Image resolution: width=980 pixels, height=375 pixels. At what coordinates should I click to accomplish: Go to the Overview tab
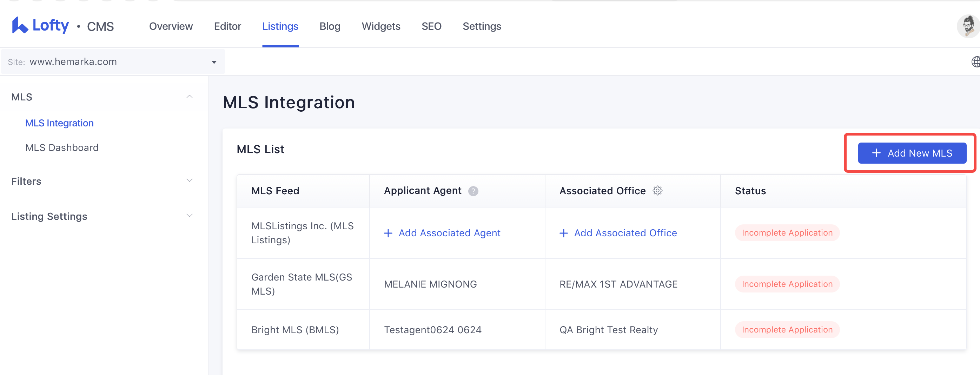[171, 26]
